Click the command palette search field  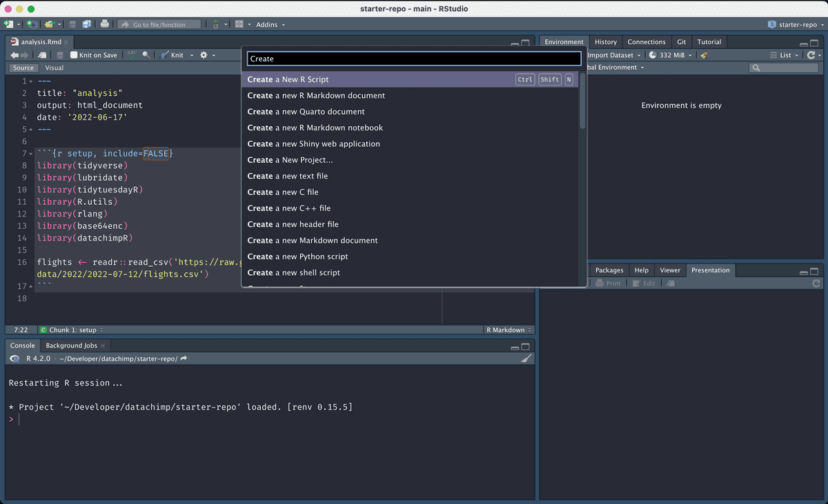coord(414,59)
